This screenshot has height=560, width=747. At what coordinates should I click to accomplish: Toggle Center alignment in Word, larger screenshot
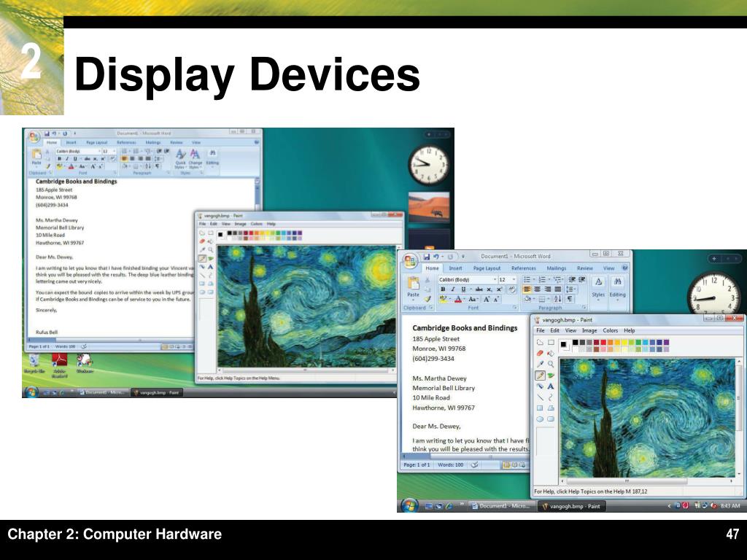pyautogui.click(x=537, y=289)
